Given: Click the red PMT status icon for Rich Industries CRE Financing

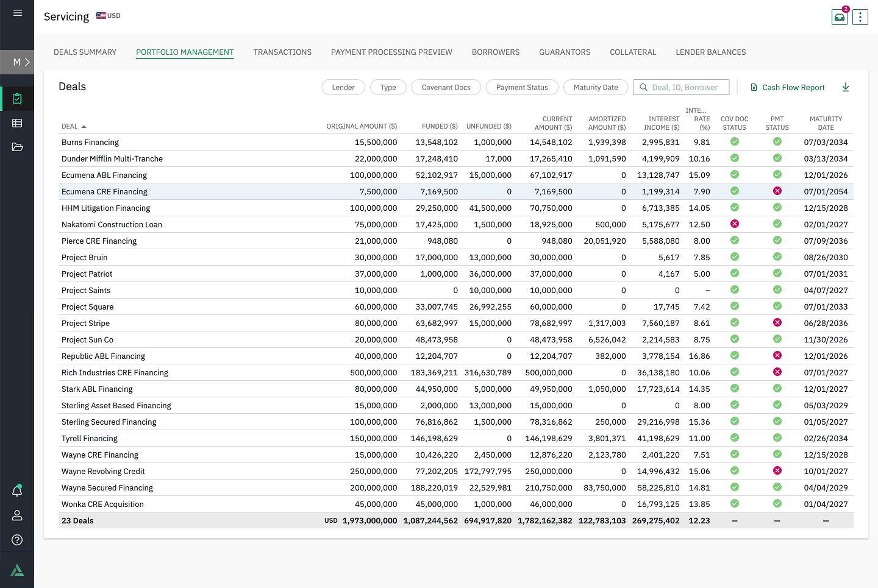Looking at the screenshot, I should coord(777,372).
